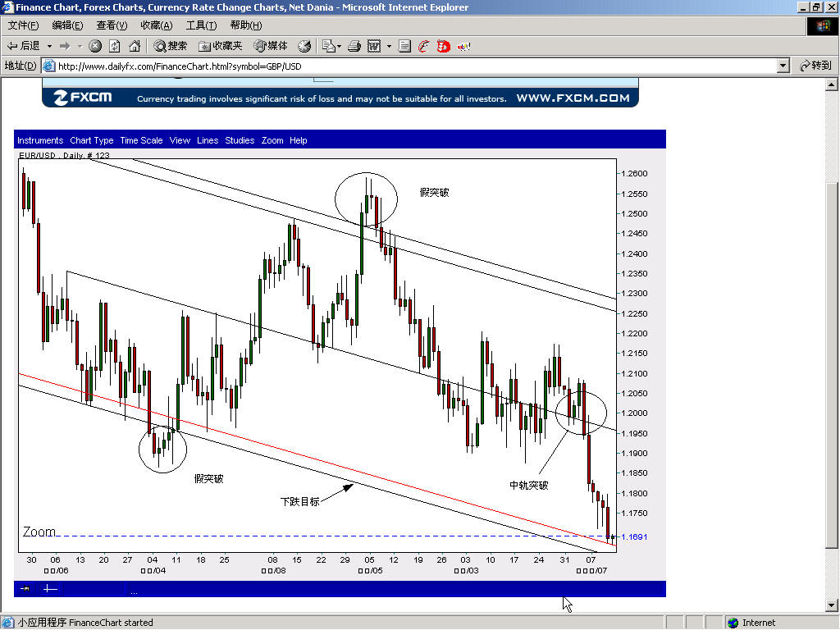Click WWW.FXCM.COM in the banner

(x=573, y=98)
